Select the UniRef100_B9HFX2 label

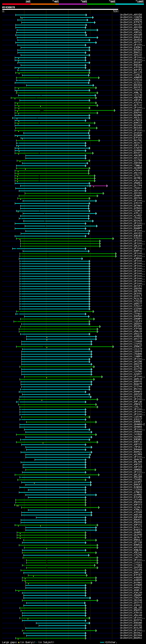click(x=131, y=251)
